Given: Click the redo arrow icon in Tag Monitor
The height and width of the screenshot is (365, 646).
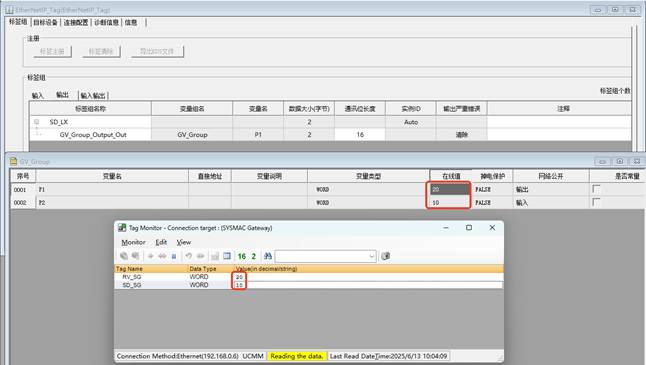Looking at the screenshot, I should (201, 256).
